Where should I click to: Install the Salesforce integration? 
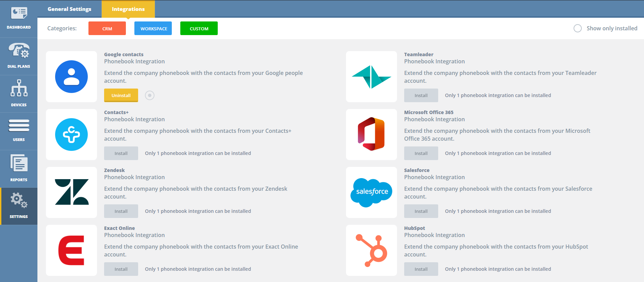tap(421, 211)
